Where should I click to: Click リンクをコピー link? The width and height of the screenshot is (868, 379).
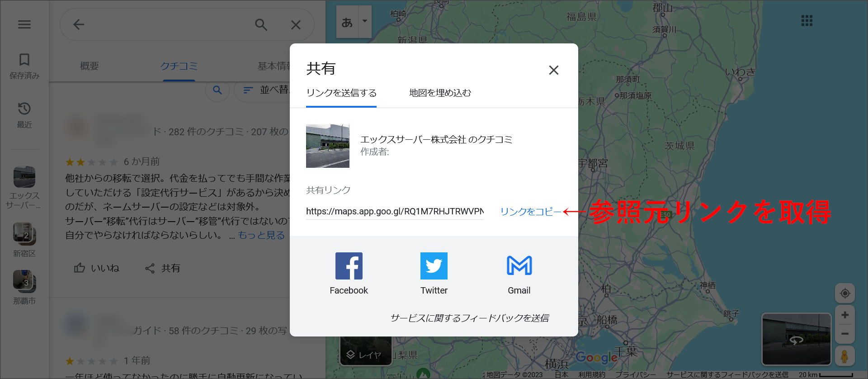[x=530, y=212]
